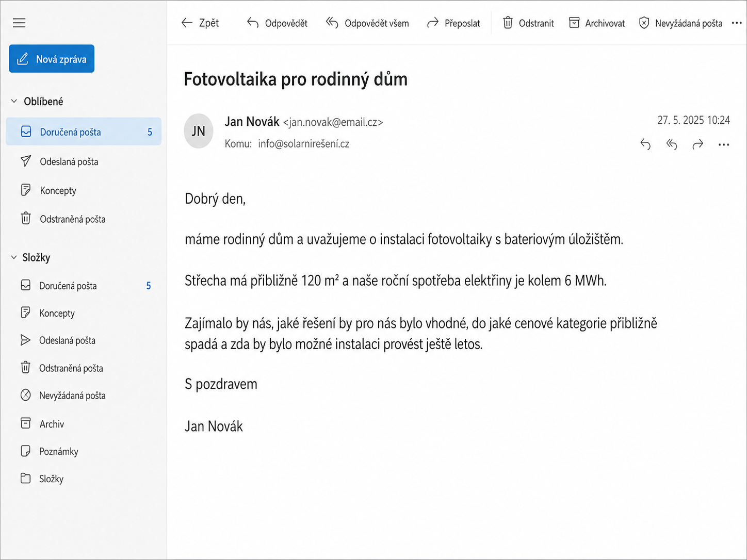747x560 pixels.
Task: Archive the message with Archivovat
Action: click(597, 23)
